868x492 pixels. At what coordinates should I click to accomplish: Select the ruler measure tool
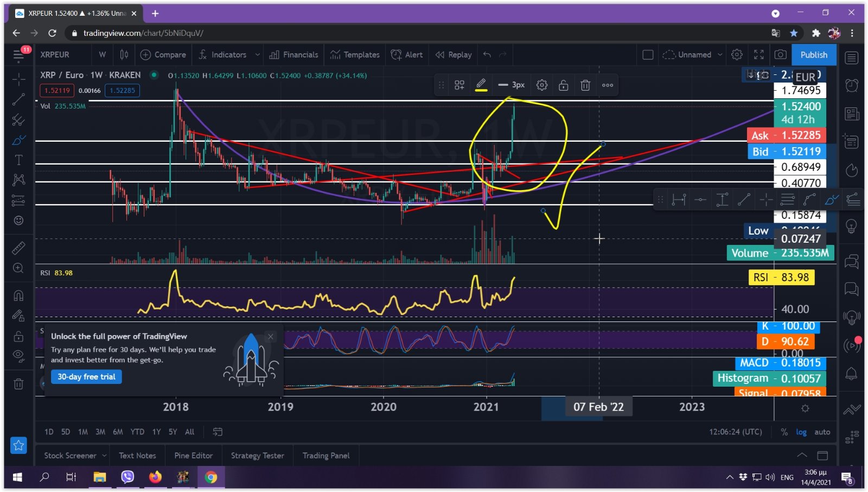click(18, 248)
